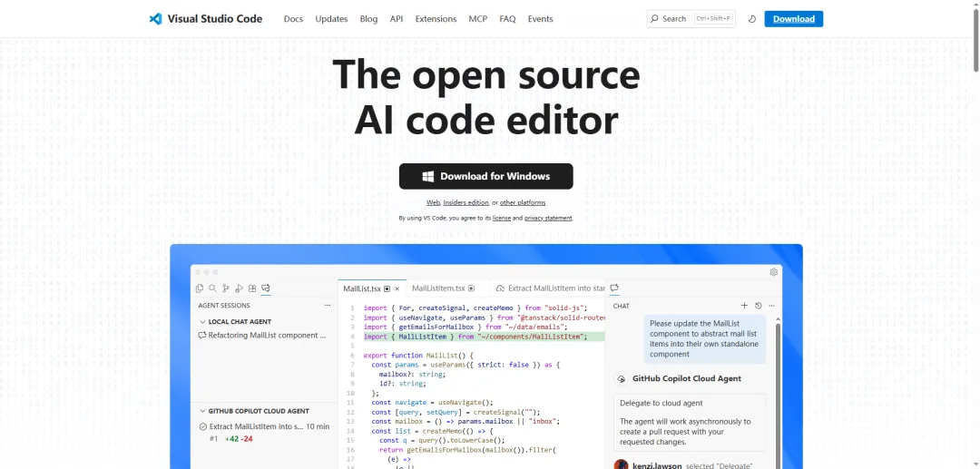Open the Insiders edition link

pos(465,202)
